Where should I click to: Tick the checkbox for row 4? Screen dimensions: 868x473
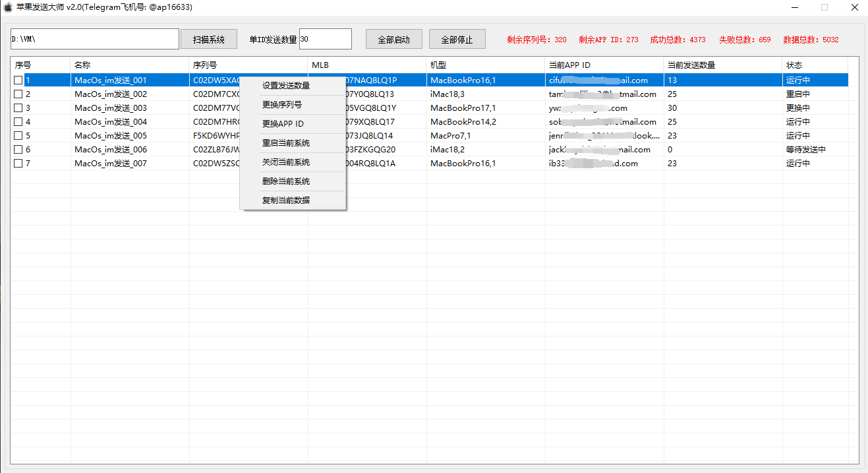(x=18, y=122)
